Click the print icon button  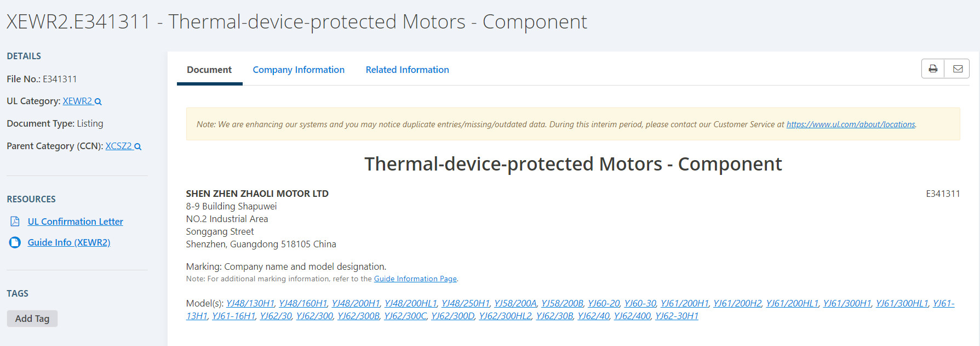[933, 69]
